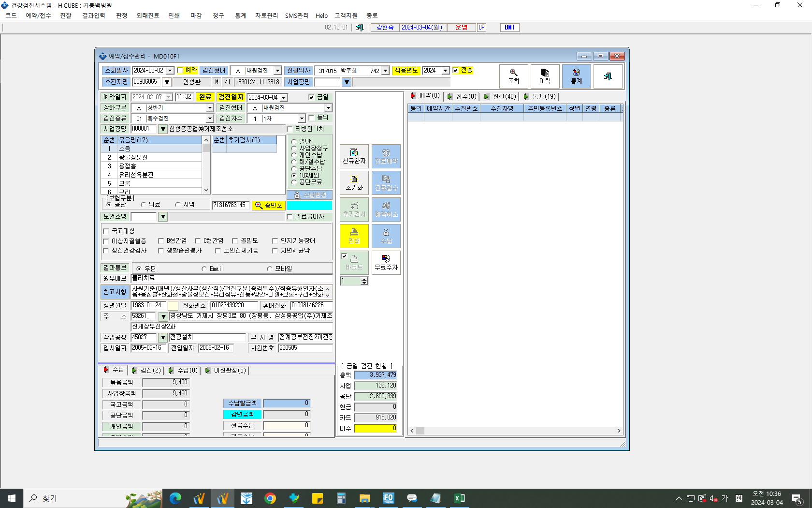Image resolution: width=812 pixels, height=508 pixels.
Task: Click the yellow 인쇄 print icon button
Action: coord(354,236)
